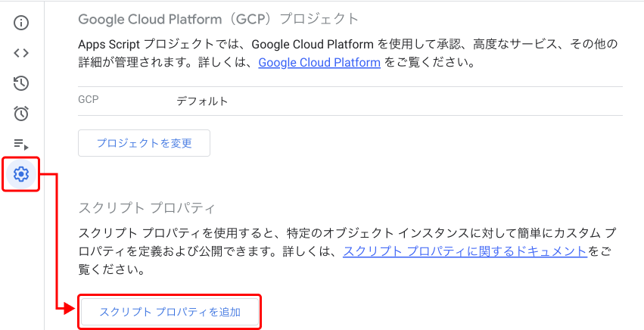Click the GCP row label
The image size is (644, 330).
click(x=89, y=100)
